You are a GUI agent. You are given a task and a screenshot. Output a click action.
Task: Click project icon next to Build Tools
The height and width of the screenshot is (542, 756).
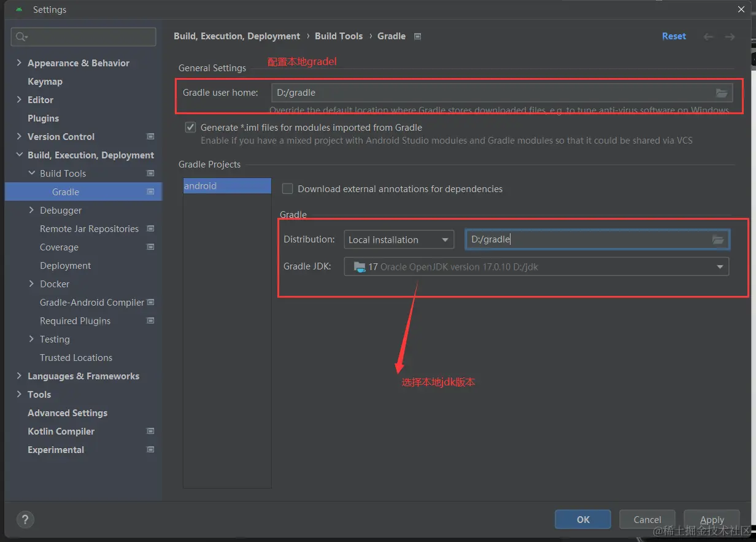[x=151, y=173]
